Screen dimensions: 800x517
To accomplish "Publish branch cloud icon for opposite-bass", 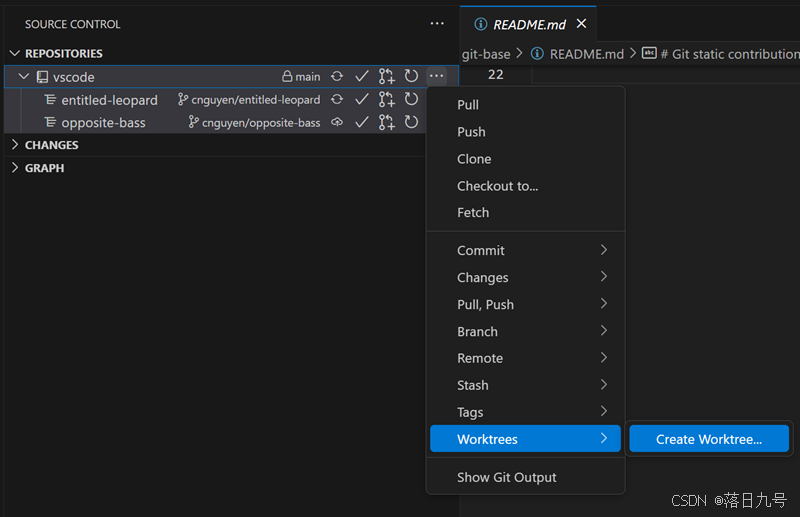I will click(337, 122).
